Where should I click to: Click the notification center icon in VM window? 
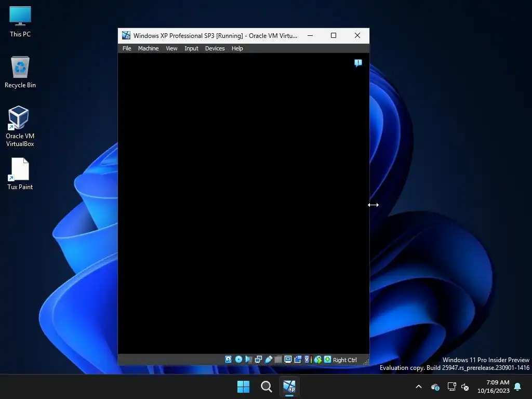point(358,63)
